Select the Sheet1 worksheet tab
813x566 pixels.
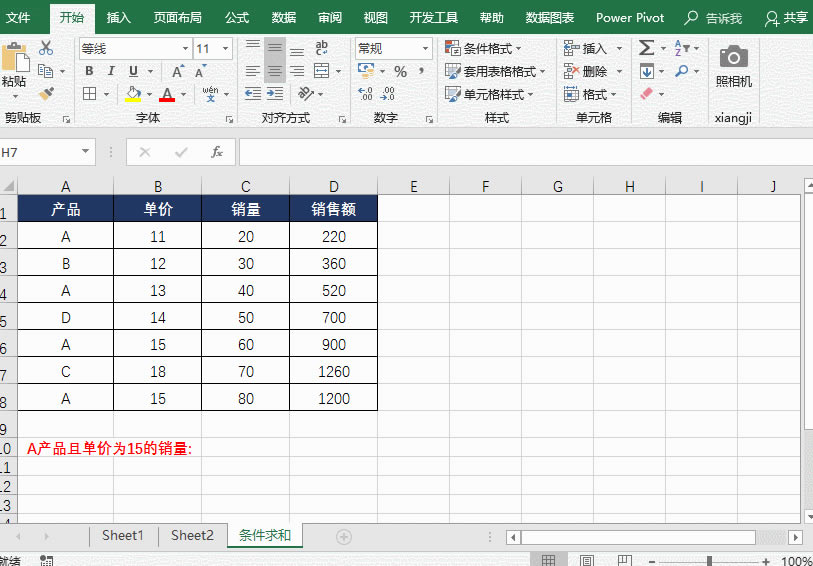[123, 536]
